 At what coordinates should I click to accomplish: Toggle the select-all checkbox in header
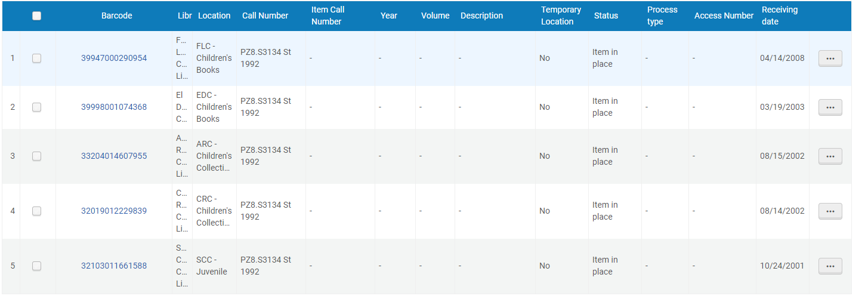pyautogui.click(x=36, y=16)
